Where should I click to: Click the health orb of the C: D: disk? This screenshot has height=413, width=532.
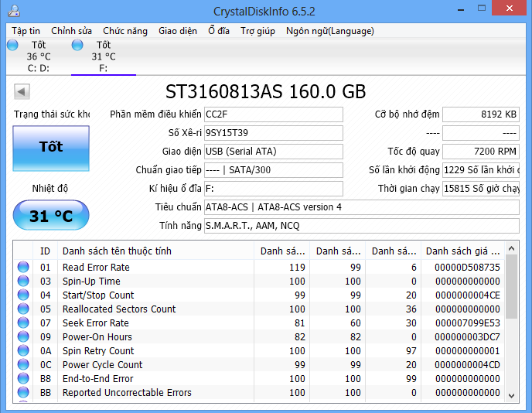(12, 46)
